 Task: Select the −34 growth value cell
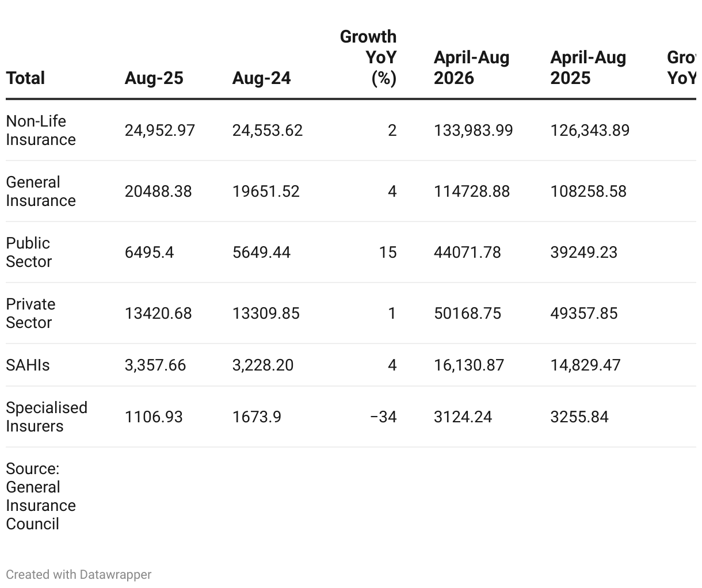(383, 417)
